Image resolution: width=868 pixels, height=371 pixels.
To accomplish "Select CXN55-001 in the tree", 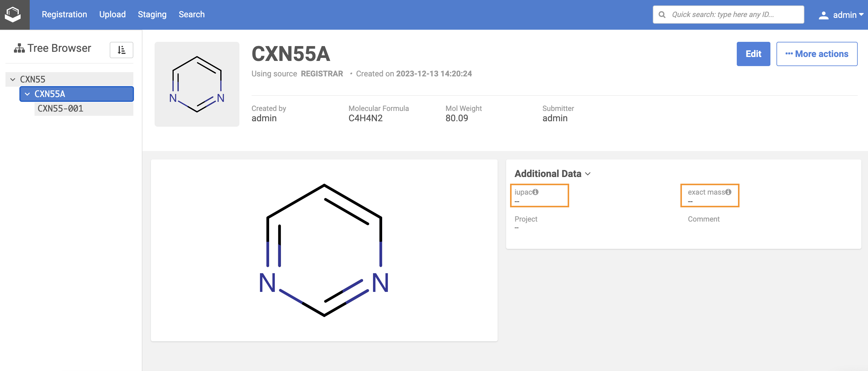I will pyautogui.click(x=60, y=109).
